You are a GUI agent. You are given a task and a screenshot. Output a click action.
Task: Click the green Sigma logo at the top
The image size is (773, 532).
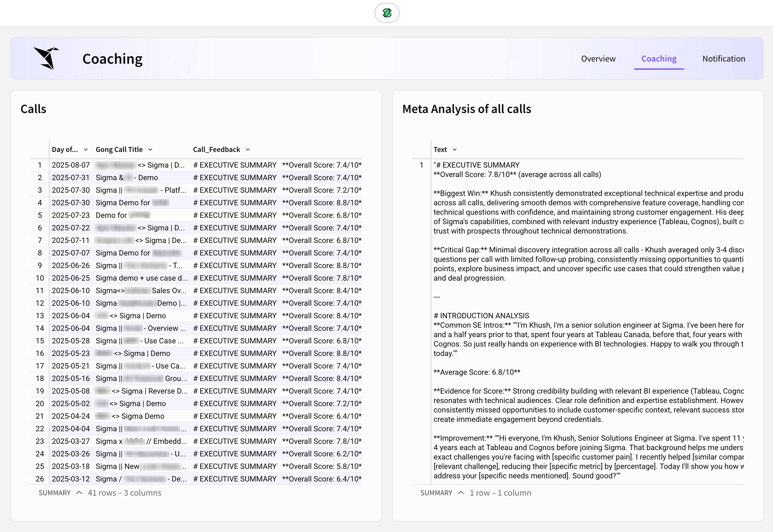[x=386, y=13]
